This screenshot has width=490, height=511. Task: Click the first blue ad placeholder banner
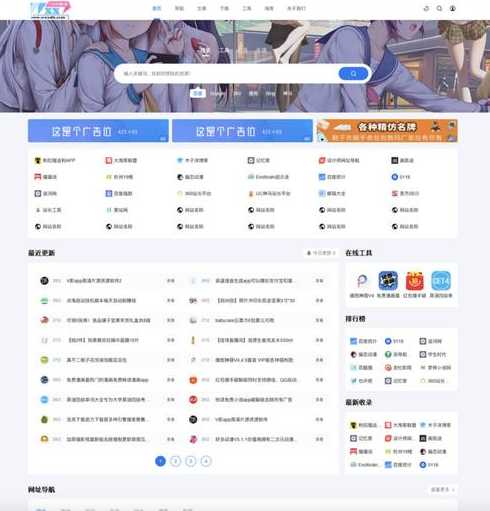(x=98, y=131)
